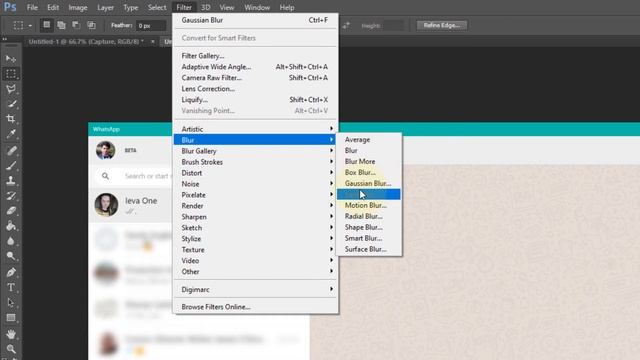
Task: Switch to the Untitled-1 document tab
Action: (86, 42)
